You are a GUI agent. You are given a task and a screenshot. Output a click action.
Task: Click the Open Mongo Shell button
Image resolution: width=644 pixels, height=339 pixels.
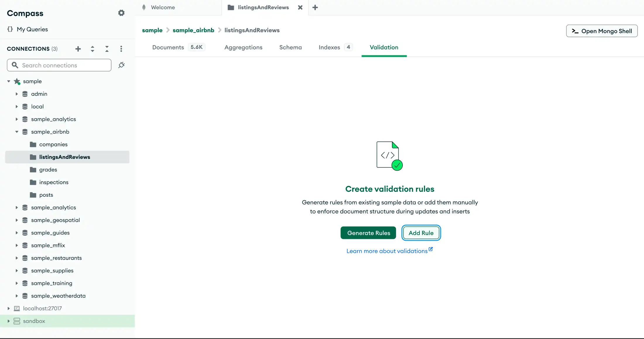click(602, 31)
